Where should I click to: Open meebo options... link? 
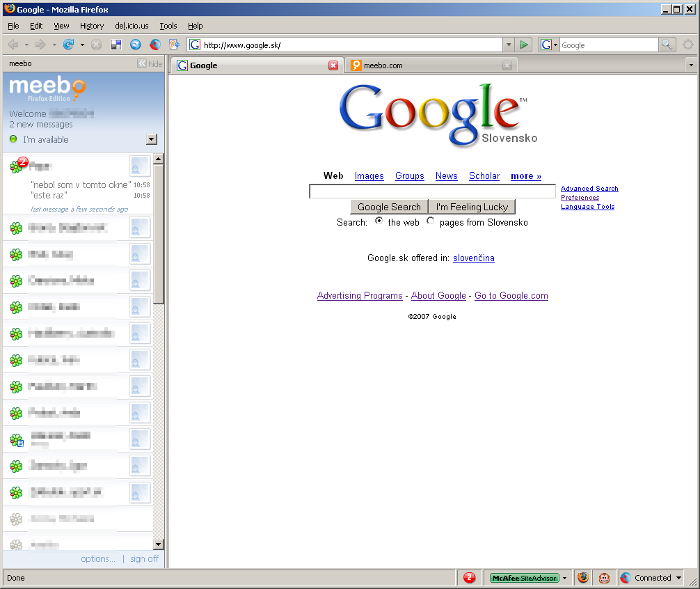[98, 558]
